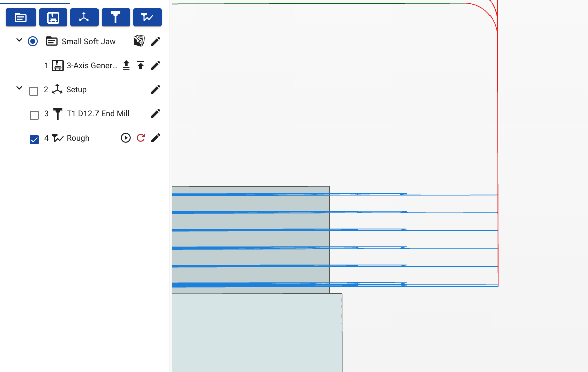Viewport: 588px width, 372px height.
Task: Click the add setup axes button
Action: pos(84,17)
